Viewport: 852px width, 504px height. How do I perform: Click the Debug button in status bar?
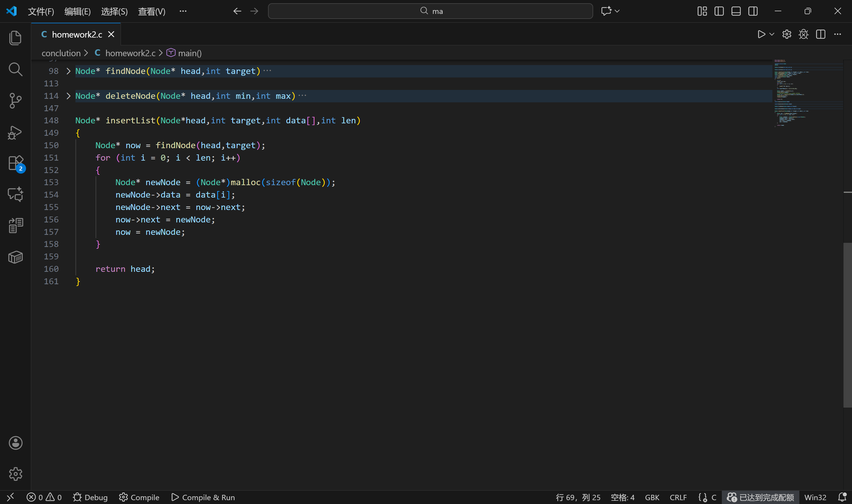90,497
